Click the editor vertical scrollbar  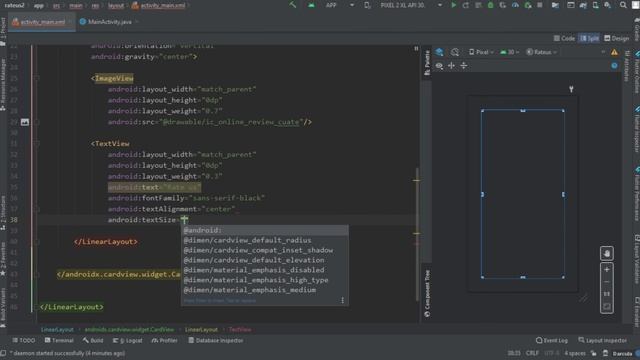417,235
